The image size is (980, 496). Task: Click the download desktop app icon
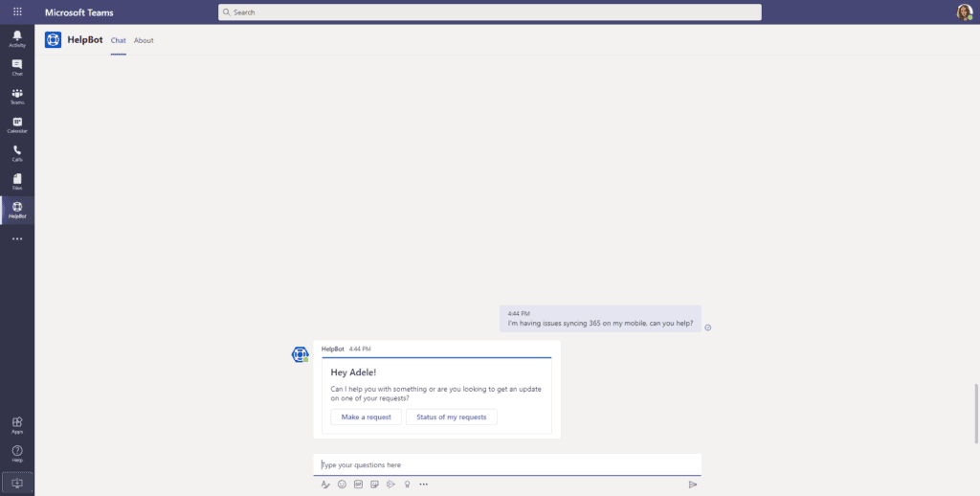point(17,483)
